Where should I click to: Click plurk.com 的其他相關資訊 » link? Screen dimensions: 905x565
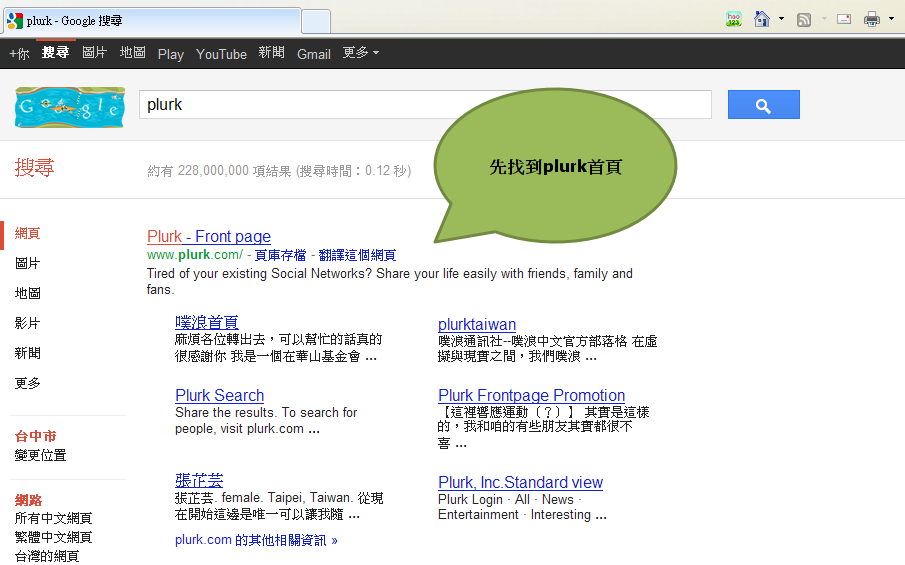(x=256, y=540)
